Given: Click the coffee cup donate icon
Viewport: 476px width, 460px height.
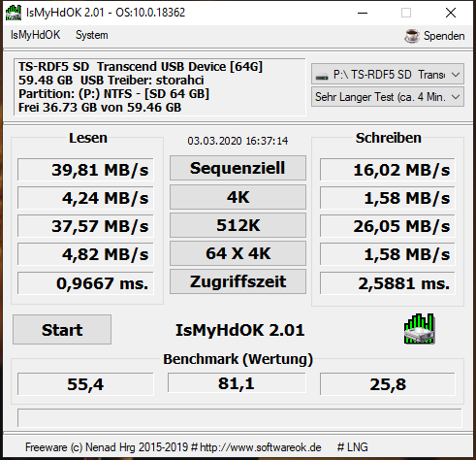Looking at the screenshot, I should (412, 36).
